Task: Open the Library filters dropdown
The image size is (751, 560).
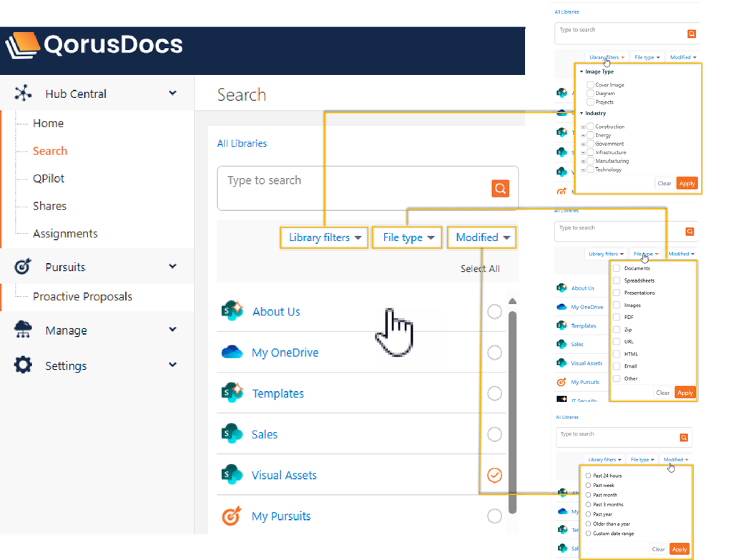Action: tap(325, 237)
